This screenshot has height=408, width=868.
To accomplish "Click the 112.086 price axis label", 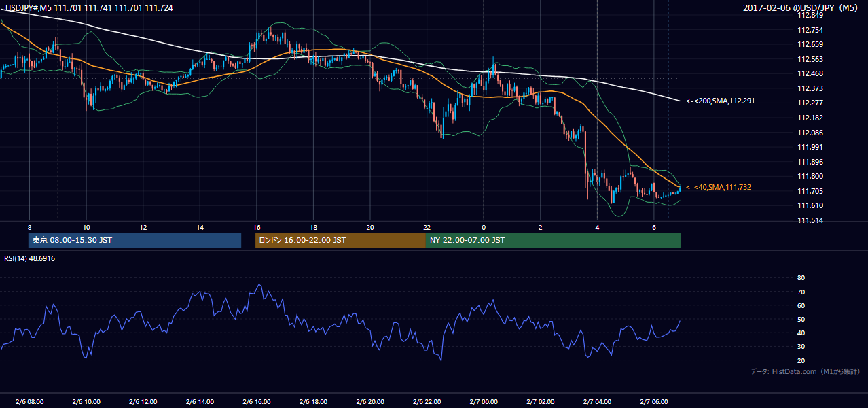I will coord(809,133).
